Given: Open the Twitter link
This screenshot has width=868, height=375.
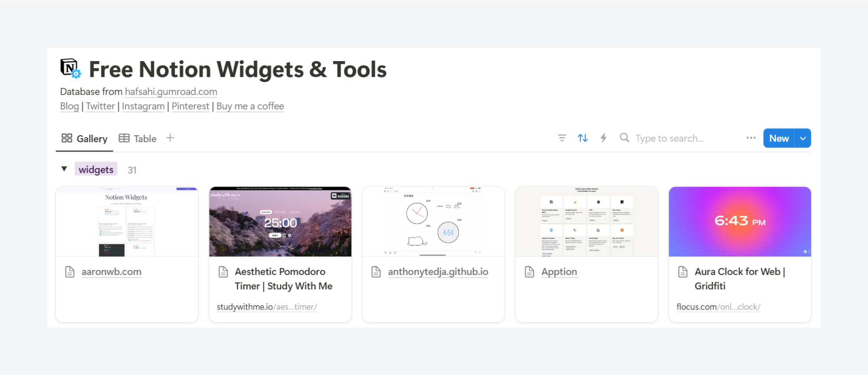Looking at the screenshot, I should pyautogui.click(x=100, y=106).
